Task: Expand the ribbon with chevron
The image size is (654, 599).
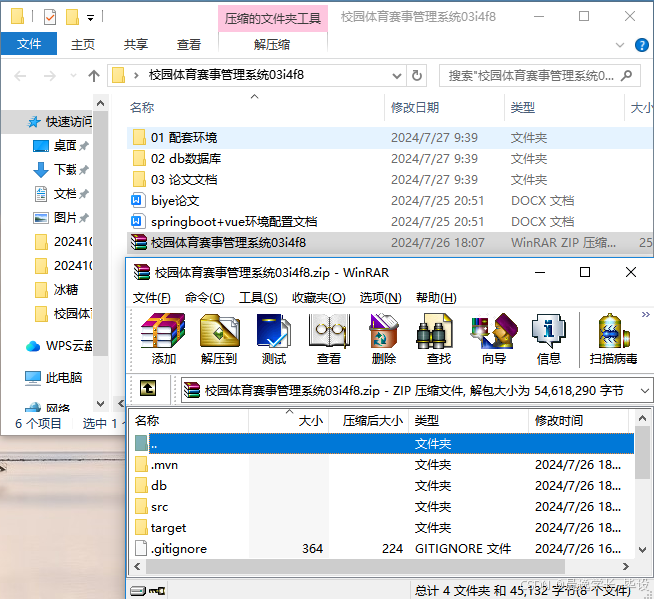Action: [x=620, y=45]
